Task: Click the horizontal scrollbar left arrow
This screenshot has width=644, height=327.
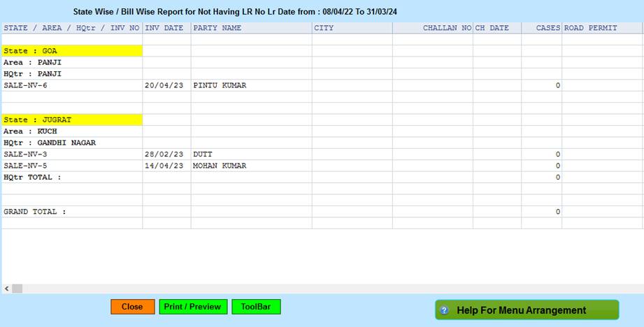Action: coord(6,288)
